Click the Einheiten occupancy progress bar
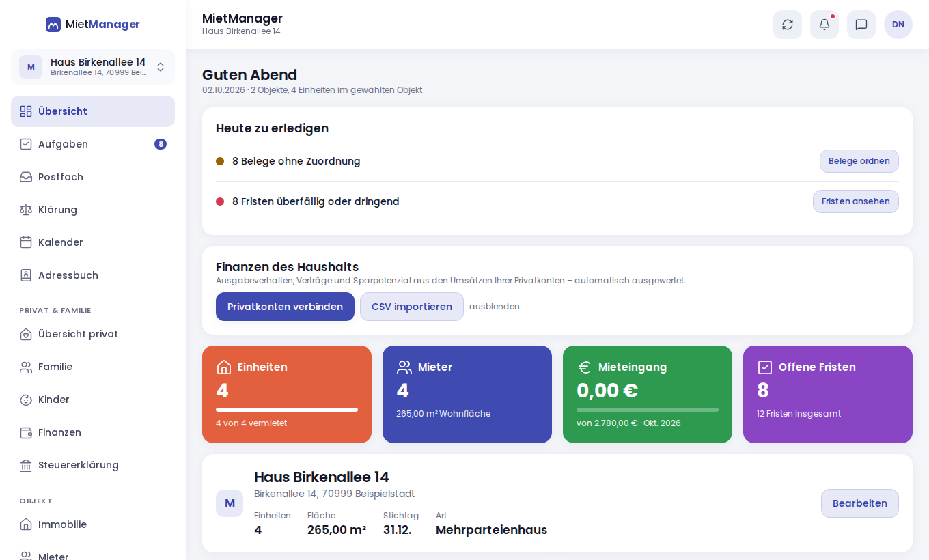The image size is (929, 560). 287,410
